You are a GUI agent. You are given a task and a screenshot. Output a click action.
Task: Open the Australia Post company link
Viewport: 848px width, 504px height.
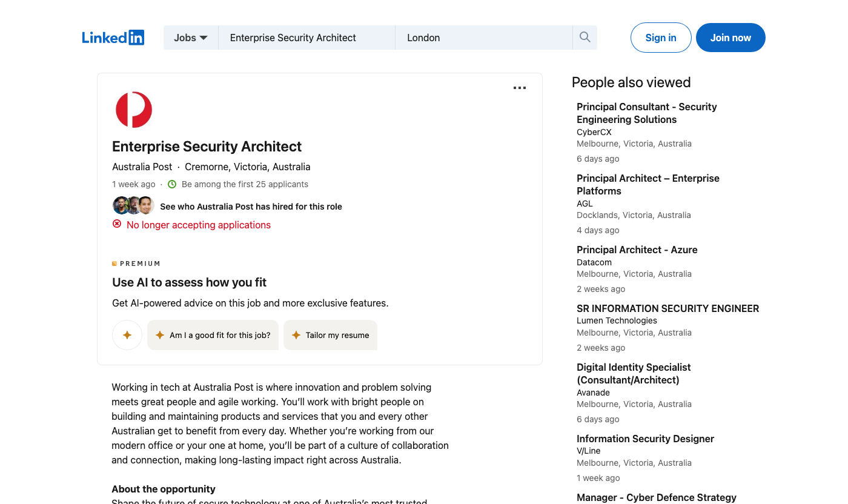point(142,167)
